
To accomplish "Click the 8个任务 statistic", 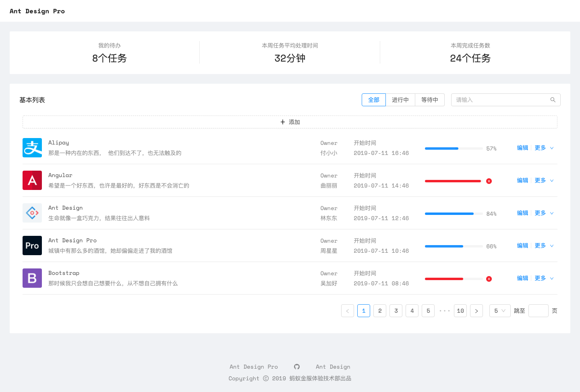I will (x=110, y=58).
